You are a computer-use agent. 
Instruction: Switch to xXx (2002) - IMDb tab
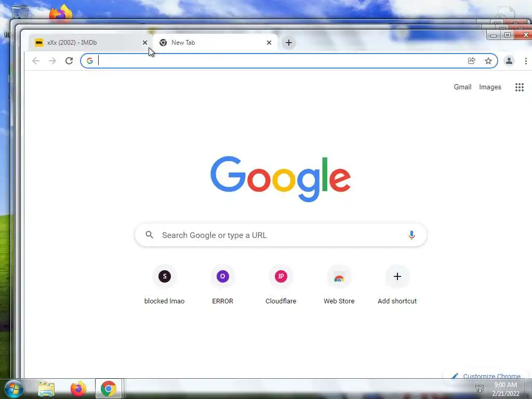click(x=90, y=43)
